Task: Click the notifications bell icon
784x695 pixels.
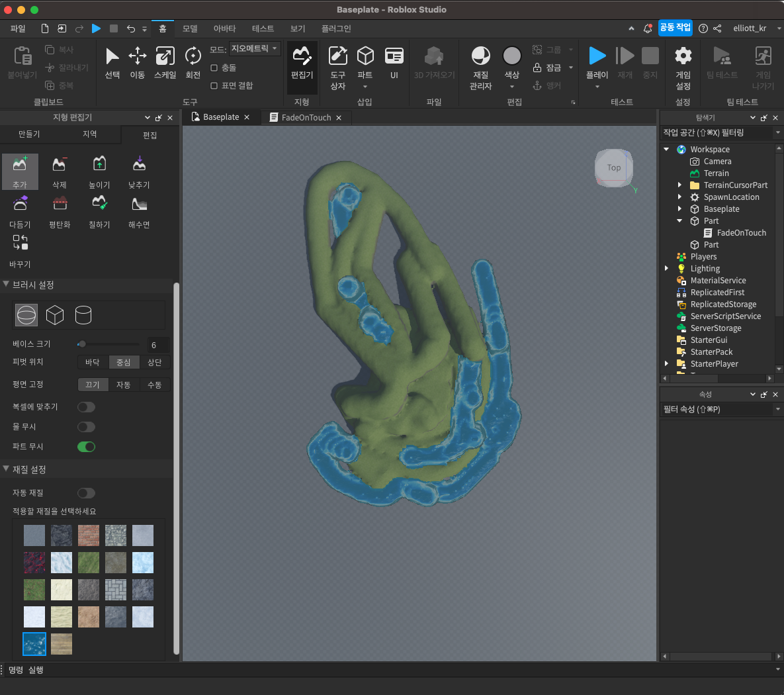Action: tap(648, 28)
